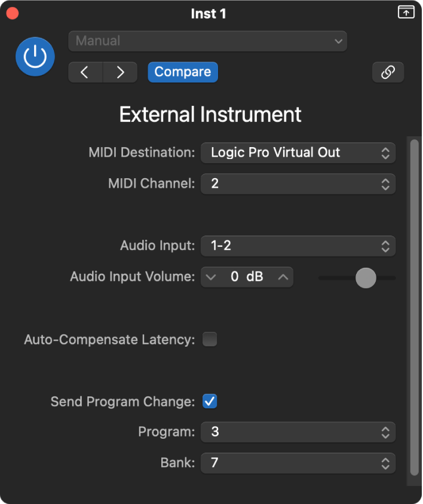The image size is (423, 504).
Task: Open the Audio Input dropdown
Action: (x=298, y=246)
